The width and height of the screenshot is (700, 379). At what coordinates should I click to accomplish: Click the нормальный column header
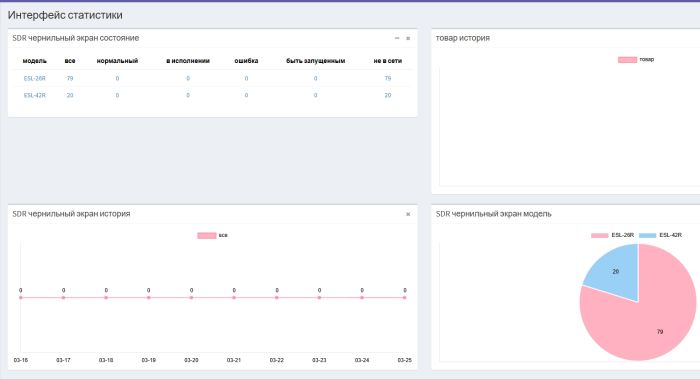coord(117,61)
